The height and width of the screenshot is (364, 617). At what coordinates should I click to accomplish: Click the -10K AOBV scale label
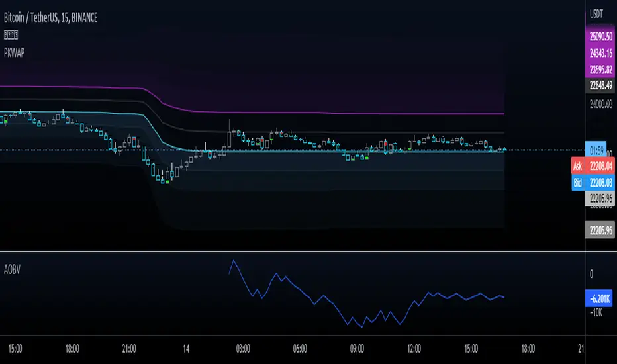596,313
